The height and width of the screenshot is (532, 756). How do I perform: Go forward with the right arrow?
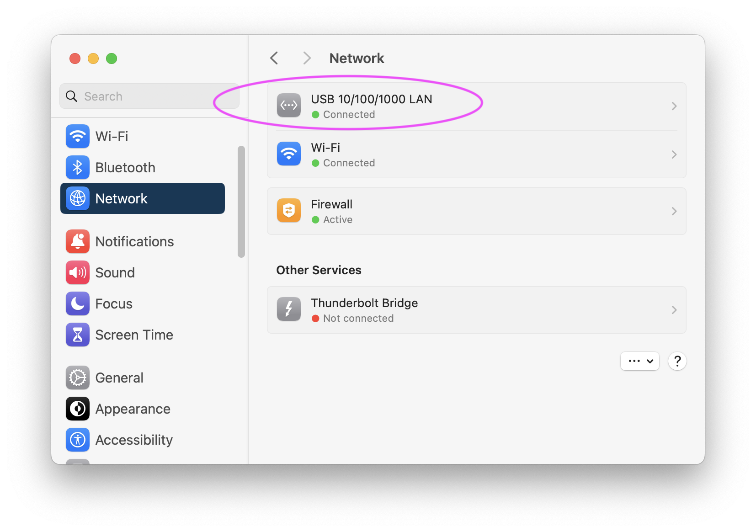[307, 58]
